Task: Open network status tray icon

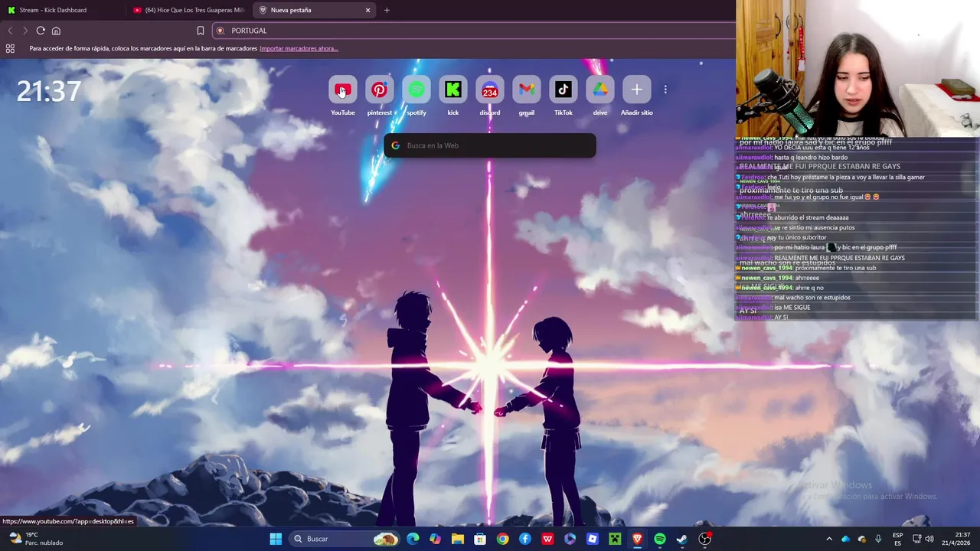Action: point(916,539)
